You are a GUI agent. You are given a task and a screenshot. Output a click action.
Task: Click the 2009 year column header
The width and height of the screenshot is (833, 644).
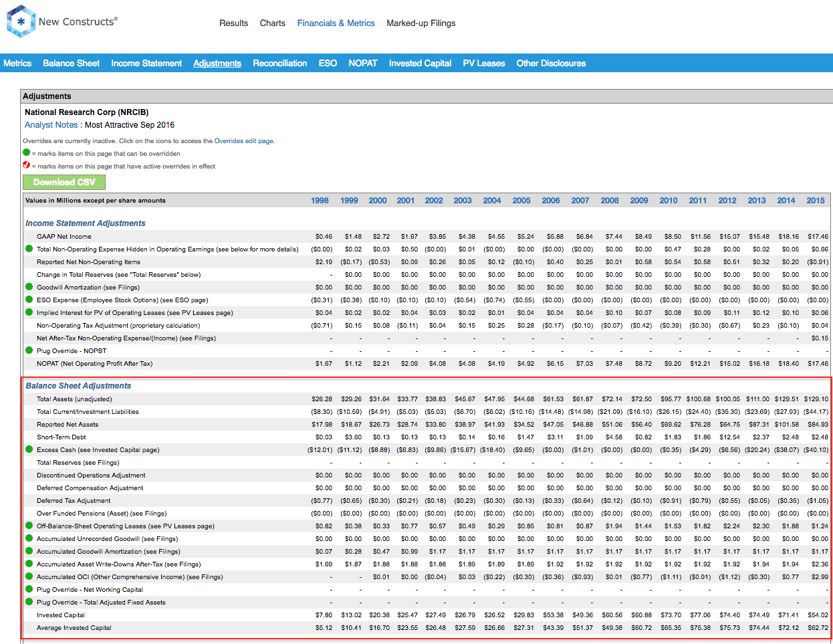[639, 200]
